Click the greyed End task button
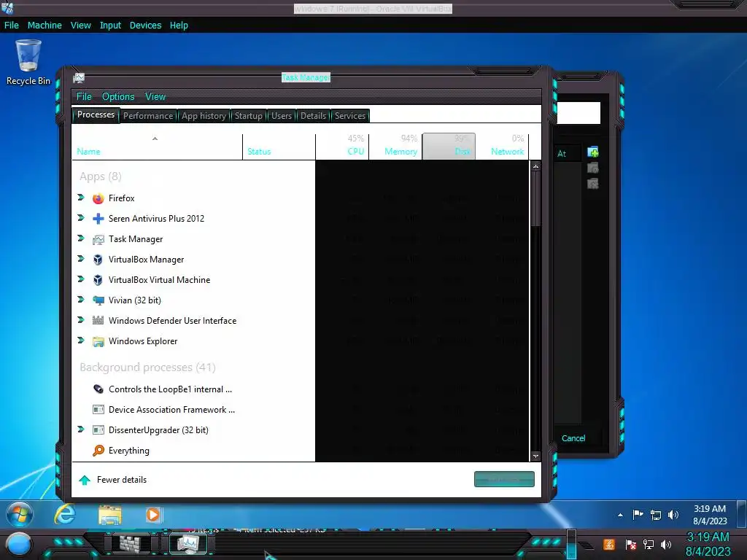Image resolution: width=747 pixels, height=560 pixels. pos(504,480)
